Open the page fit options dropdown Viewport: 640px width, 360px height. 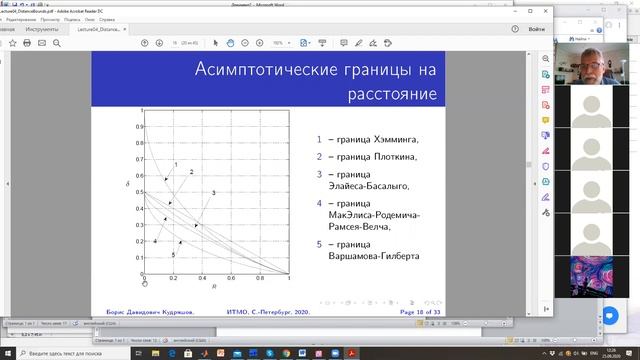[305, 43]
